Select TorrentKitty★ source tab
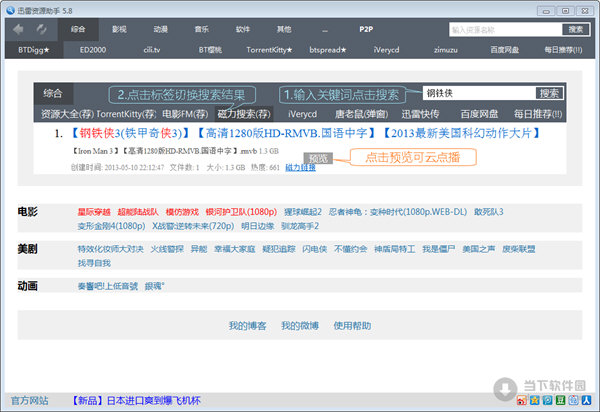The image size is (600, 412). [269, 50]
